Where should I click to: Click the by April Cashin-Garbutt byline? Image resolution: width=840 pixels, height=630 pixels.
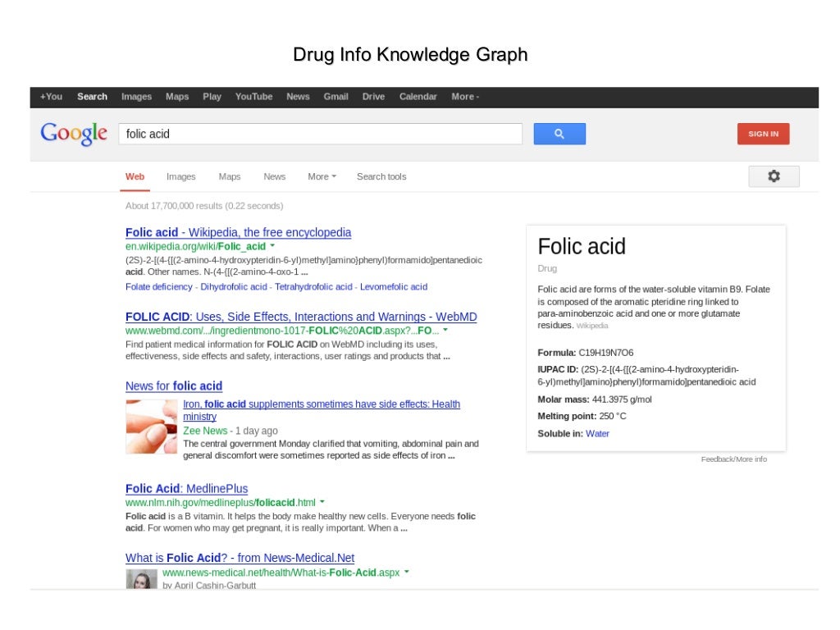click(209, 585)
